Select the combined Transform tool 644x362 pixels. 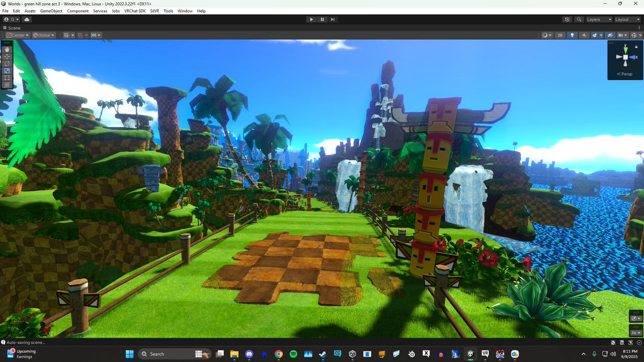[7, 85]
